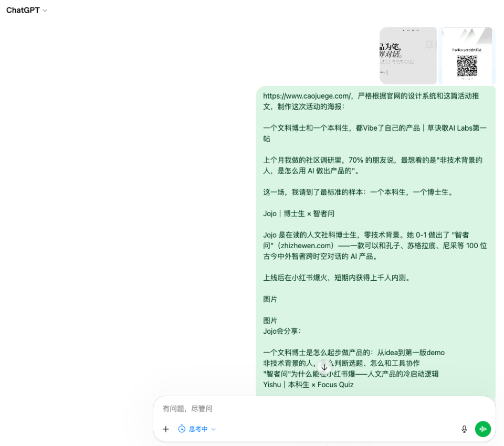
Task: Click the line 'Jojo会分享：'
Action: pyautogui.click(x=282, y=331)
